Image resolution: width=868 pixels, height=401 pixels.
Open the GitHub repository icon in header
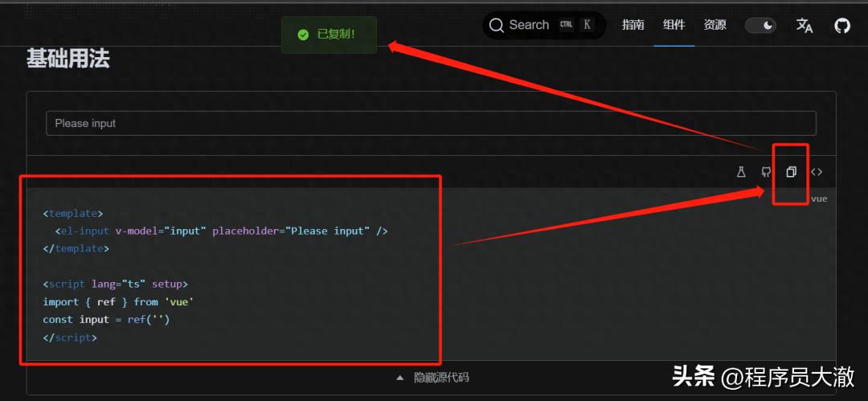click(x=841, y=26)
